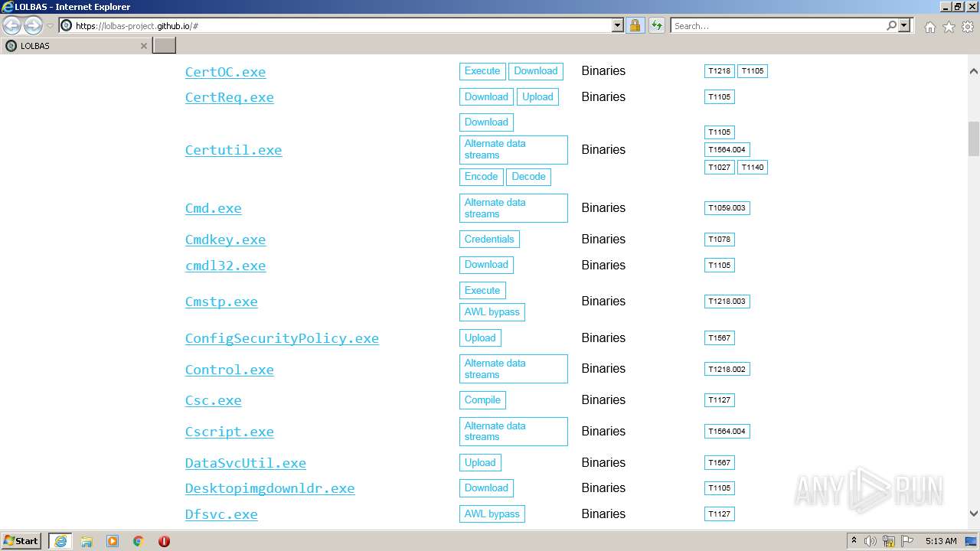Screen dimensions: 980x551
Task: Select the LOLBAS browser tab
Action: 75,46
